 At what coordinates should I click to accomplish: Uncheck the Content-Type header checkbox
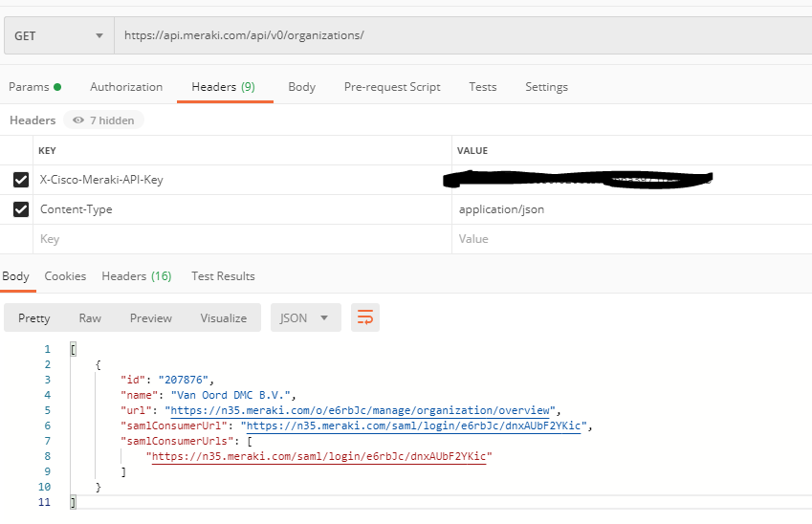[x=21, y=209]
